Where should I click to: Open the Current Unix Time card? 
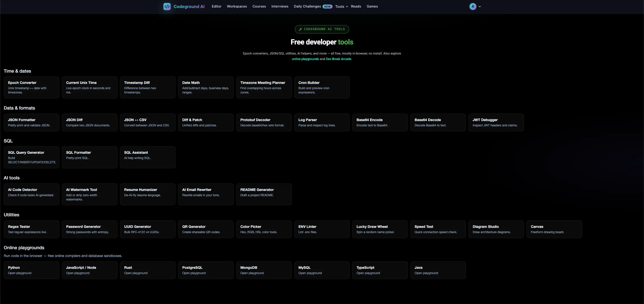tap(90, 87)
